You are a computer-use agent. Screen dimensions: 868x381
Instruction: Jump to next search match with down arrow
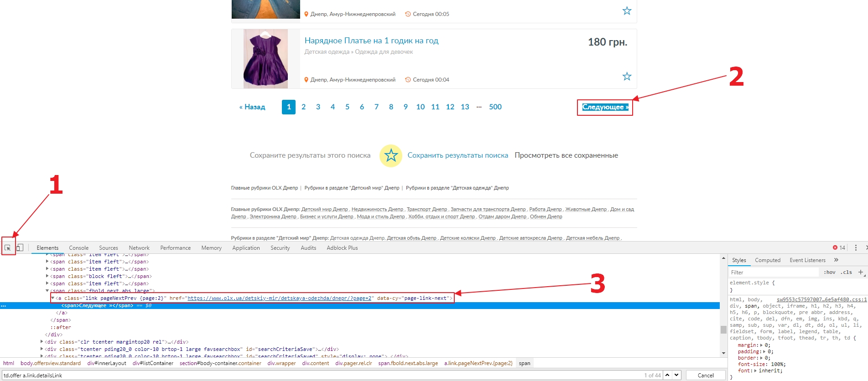676,375
